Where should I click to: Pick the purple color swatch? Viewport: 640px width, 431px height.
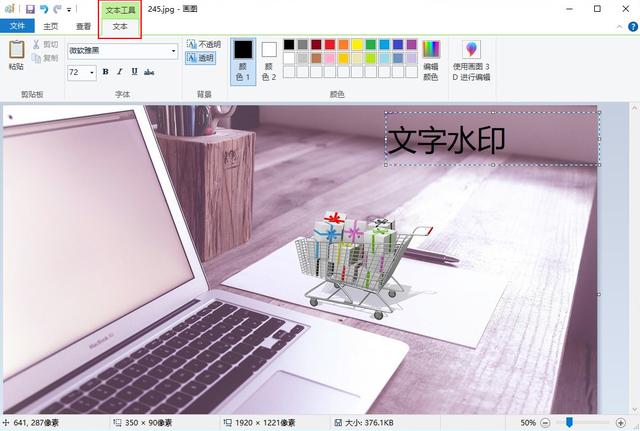(412, 44)
